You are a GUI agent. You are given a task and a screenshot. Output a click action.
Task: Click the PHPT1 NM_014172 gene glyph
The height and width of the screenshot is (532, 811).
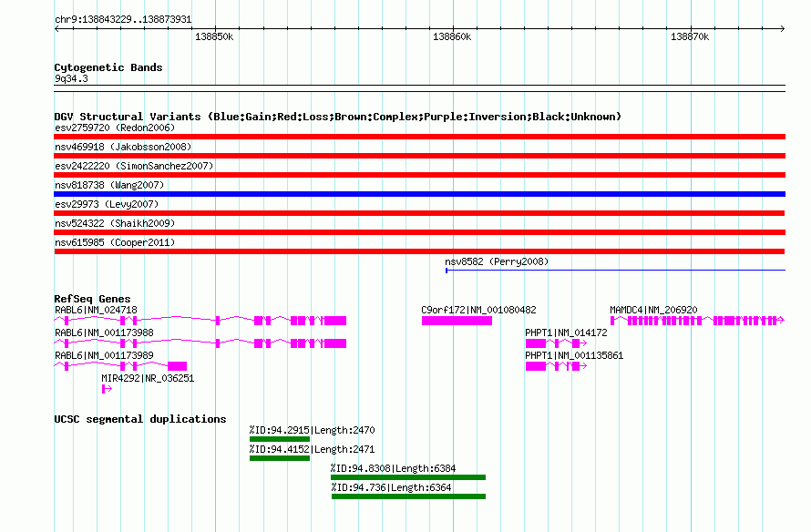pos(556,343)
